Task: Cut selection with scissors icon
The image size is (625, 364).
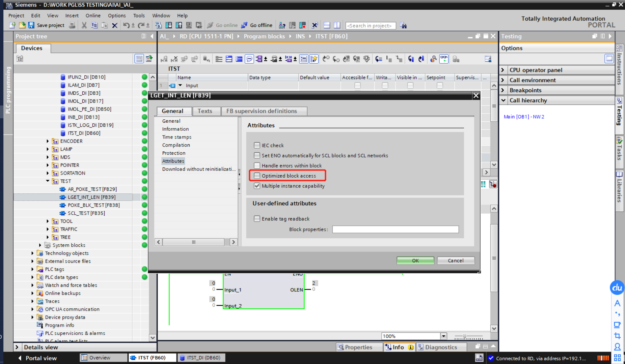Action: tap(84, 25)
